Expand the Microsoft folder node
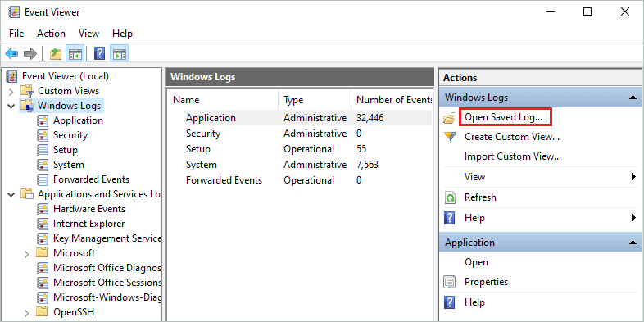Screen dimensions: 644x322 (27, 254)
